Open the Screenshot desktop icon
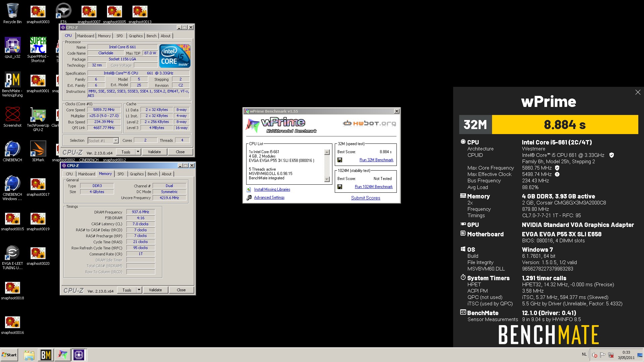This screenshot has width=644, height=362. [12, 117]
